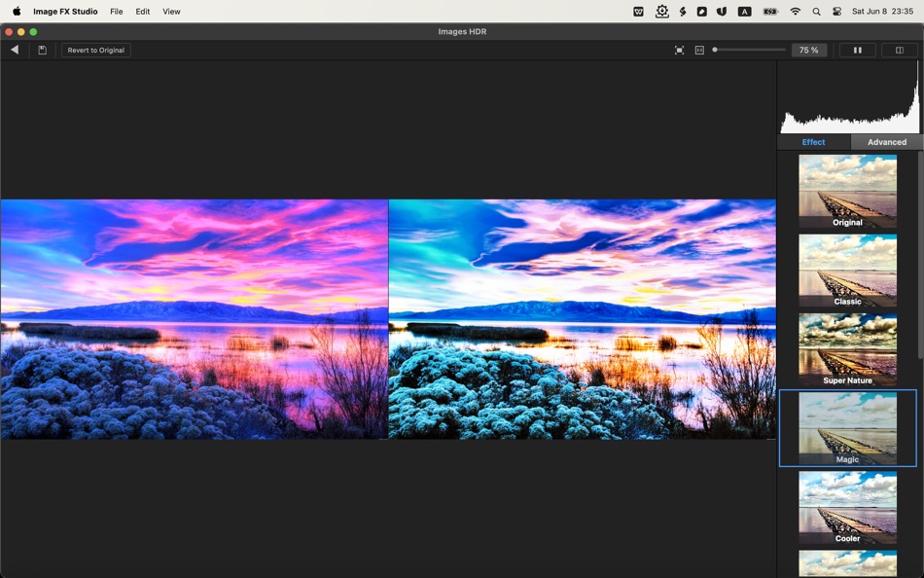
Task: Enable the split-view comparison icon
Action: (899, 50)
